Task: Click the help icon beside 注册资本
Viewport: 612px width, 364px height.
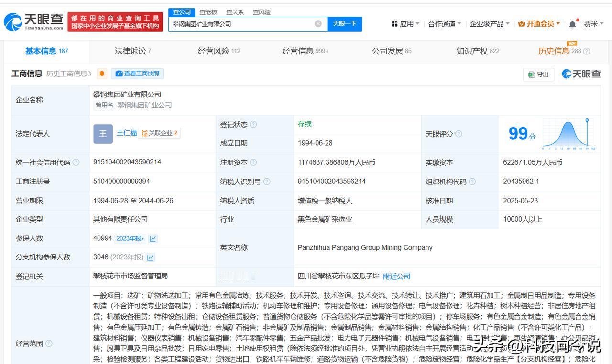Action: click(253, 162)
